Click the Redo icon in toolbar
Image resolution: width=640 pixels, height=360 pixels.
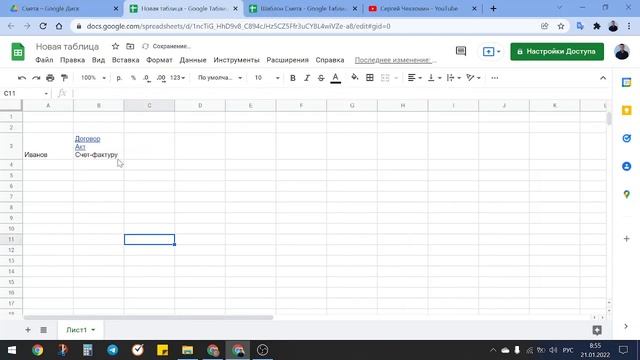pyautogui.click(x=36, y=78)
